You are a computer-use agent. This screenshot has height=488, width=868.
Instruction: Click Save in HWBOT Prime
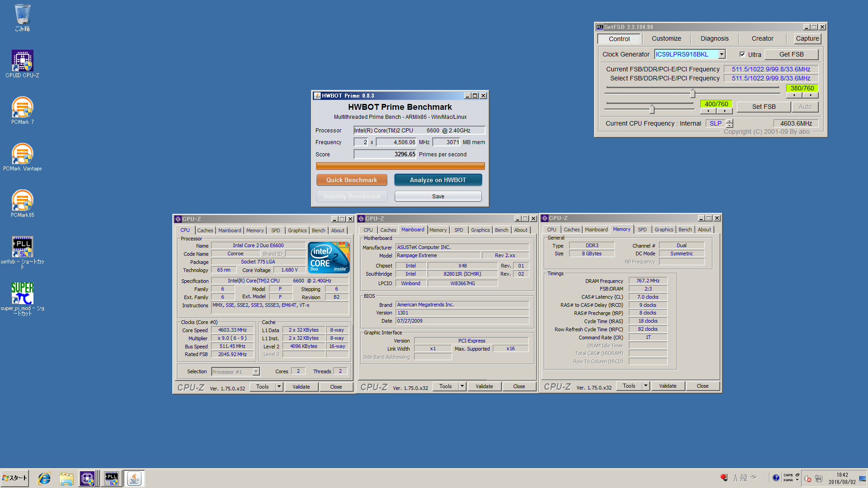coord(438,196)
